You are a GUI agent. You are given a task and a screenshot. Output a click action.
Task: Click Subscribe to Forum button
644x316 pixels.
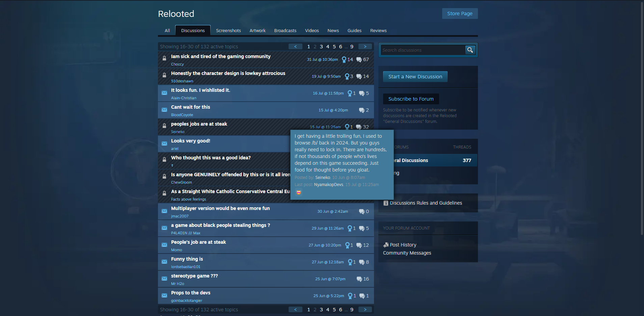click(411, 99)
